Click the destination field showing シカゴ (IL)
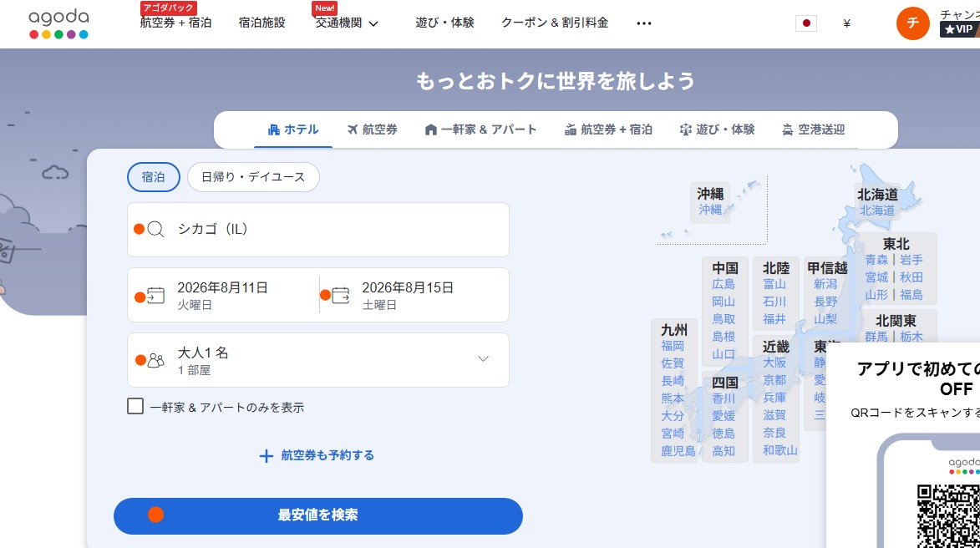 (318, 230)
